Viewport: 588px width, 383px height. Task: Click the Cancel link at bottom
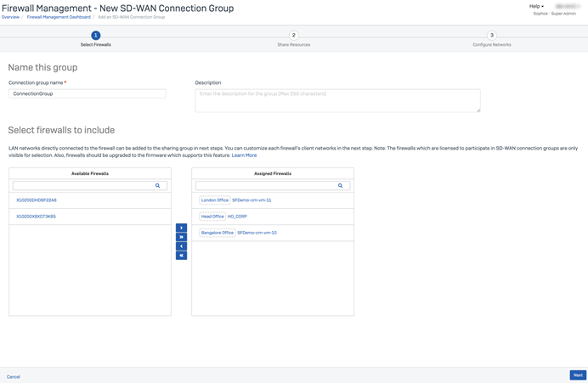[x=14, y=376]
